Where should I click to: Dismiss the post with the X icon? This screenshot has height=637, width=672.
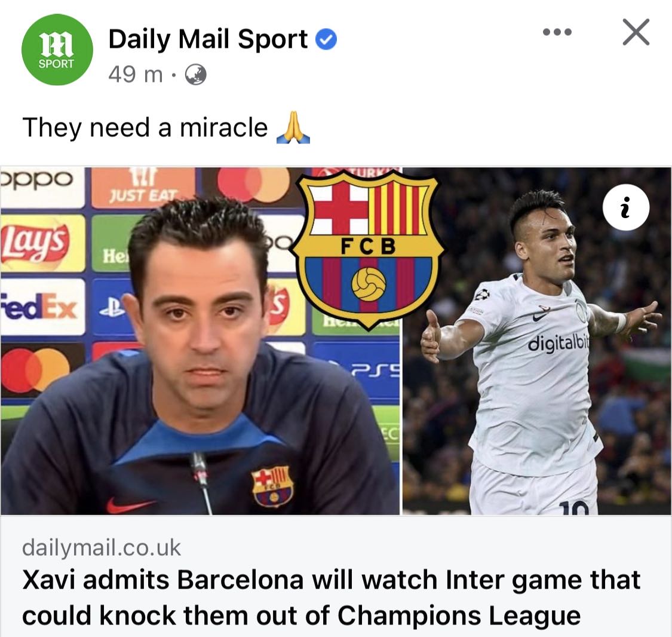pos(636,32)
